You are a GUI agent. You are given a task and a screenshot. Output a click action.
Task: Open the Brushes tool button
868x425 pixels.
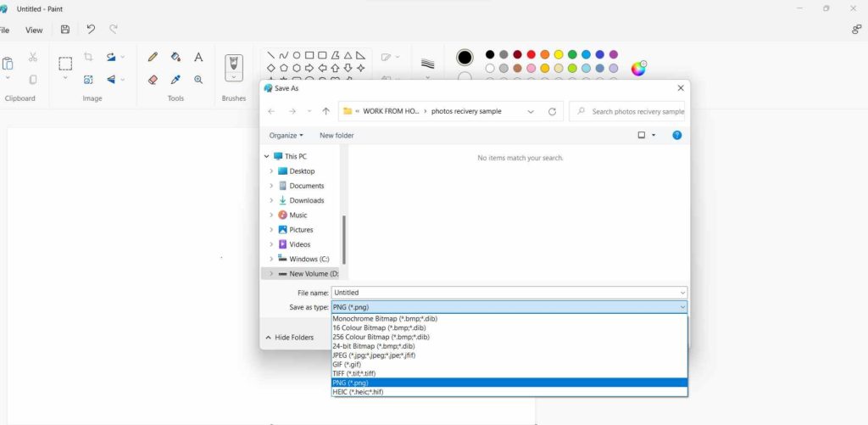234,68
